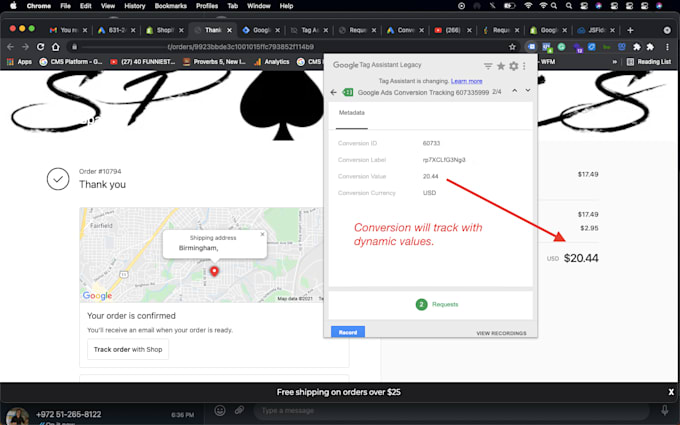Click the Conversion Currency USD value
The image size is (680, 425).
[x=429, y=193]
